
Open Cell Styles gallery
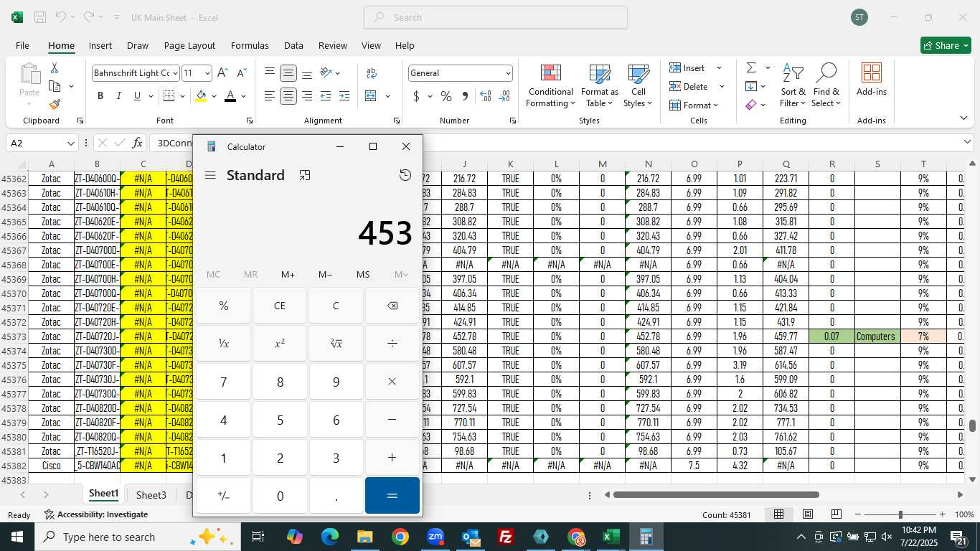click(638, 86)
